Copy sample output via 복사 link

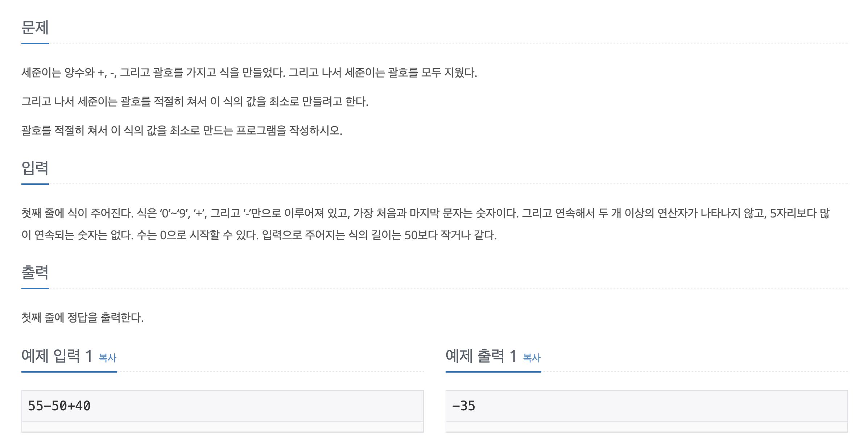point(532,358)
